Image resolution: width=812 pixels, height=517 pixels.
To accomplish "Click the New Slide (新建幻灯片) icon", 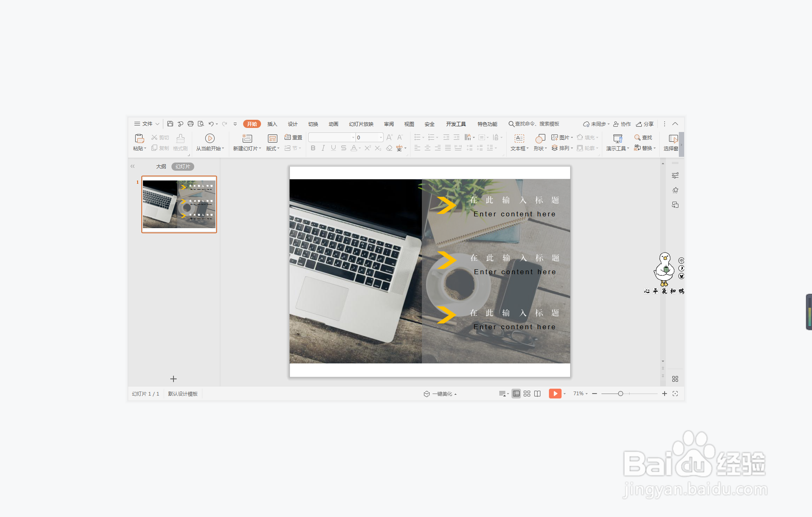I will coord(247,139).
